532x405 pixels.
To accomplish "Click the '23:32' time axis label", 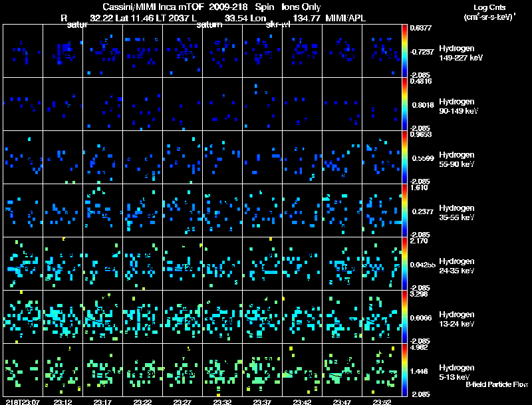I will [222, 402].
